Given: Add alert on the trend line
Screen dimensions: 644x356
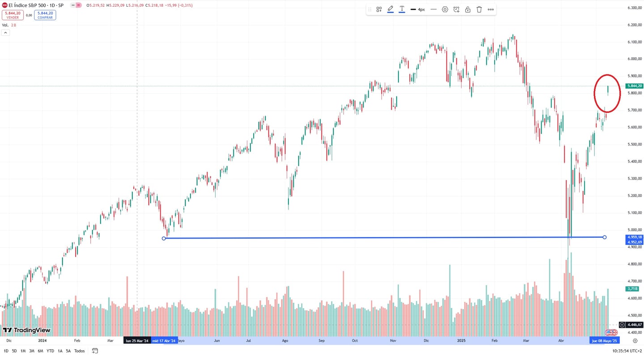Looking at the screenshot, I should click(x=456, y=9).
